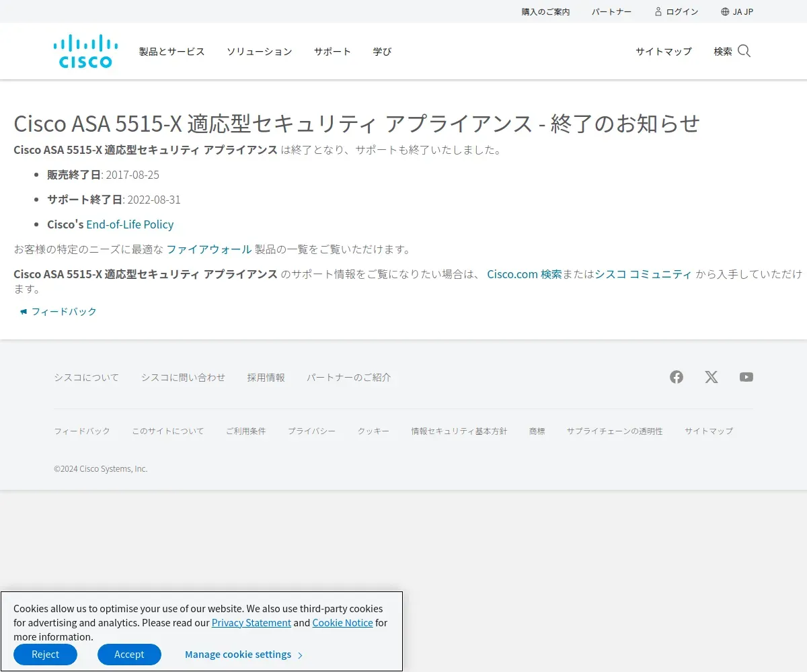Open Manage cookie settings

(244, 655)
